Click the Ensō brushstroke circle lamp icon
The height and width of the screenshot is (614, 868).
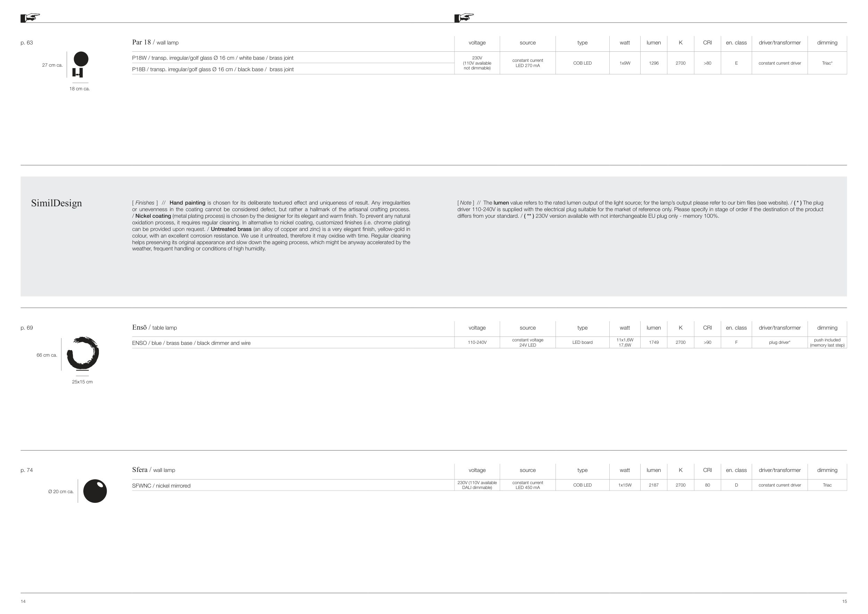(x=83, y=353)
